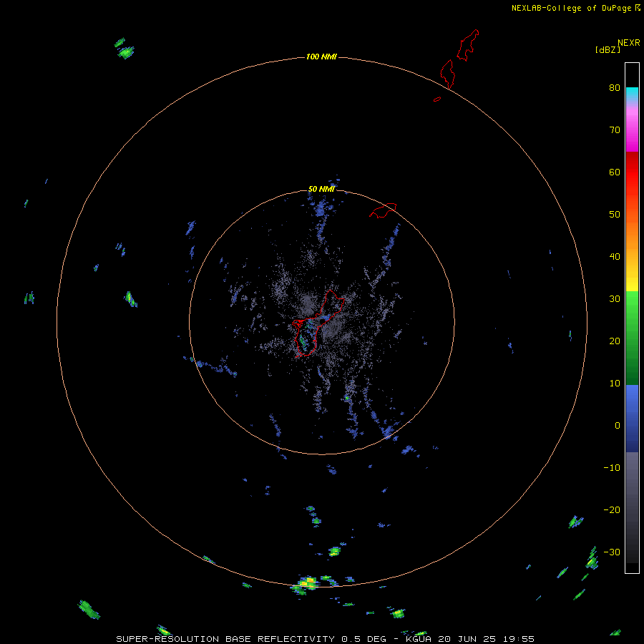The width and height of the screenshot is (644, 644).
Task: Click the green band of the reflectivity color bar
Action: [632, 338]
